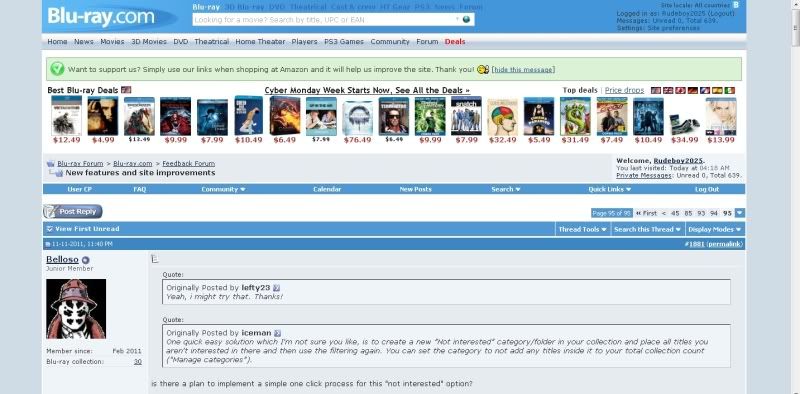Image resolution: width=800 pixels, height=394 pixels.
Task: Expand the Display Modes menu
Action: 714,229
